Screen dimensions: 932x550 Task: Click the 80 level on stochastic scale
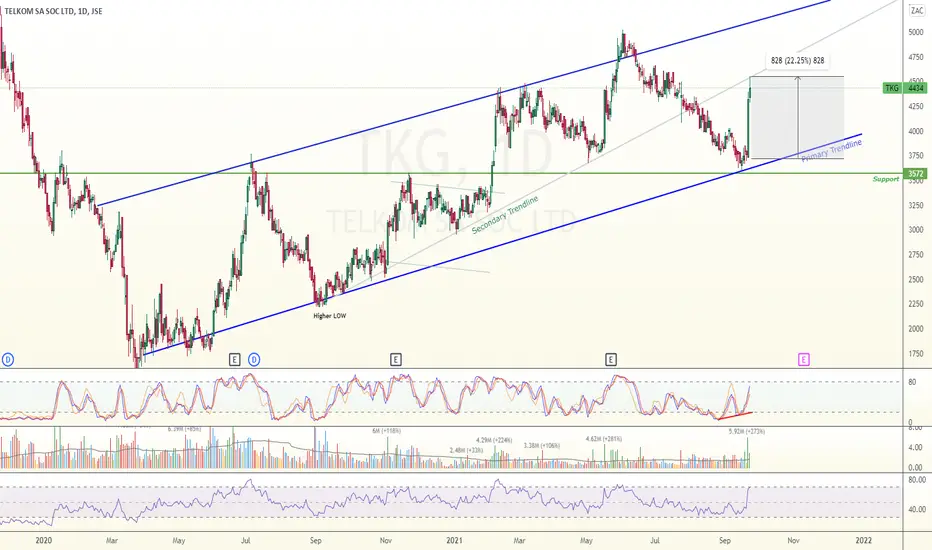pyautogui.click(x=912, y=382)
